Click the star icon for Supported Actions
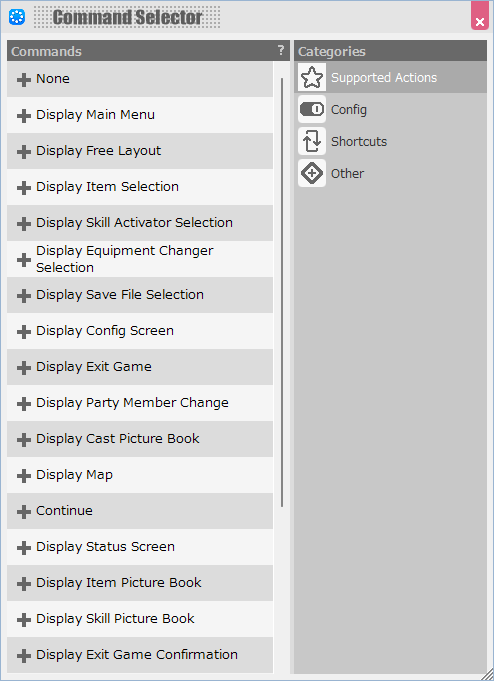Viewport: 494px width, 681px height. pyautogui.click(x=312, y=77)
